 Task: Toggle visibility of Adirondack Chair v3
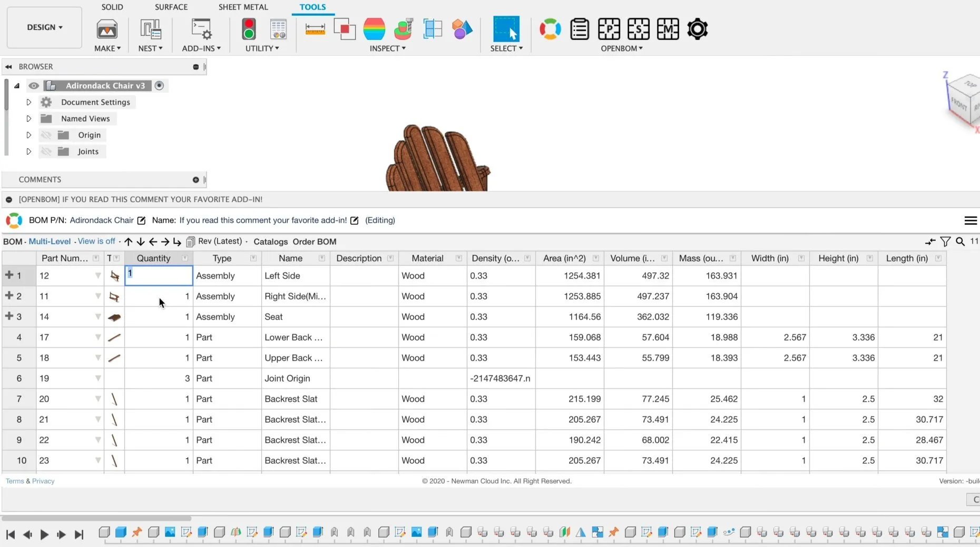point(34,86)
